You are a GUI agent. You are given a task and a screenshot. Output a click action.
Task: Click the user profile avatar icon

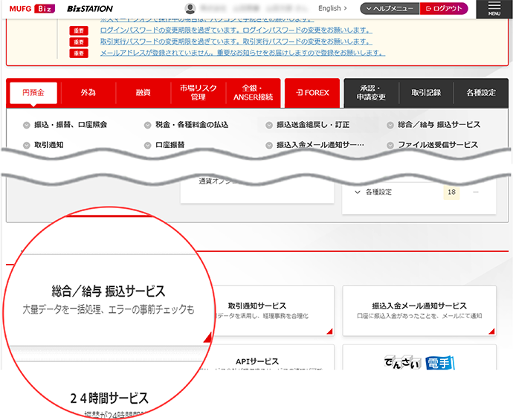(190, 9)
